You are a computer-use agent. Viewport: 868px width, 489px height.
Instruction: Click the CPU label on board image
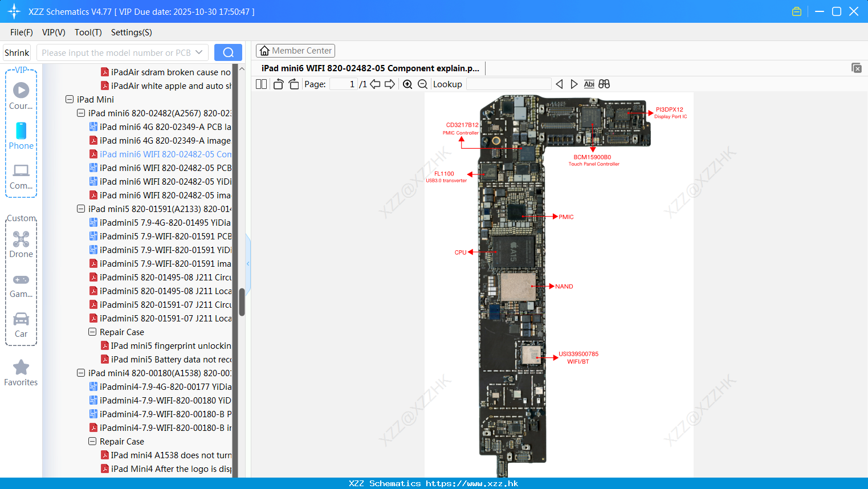pos(461,252)
